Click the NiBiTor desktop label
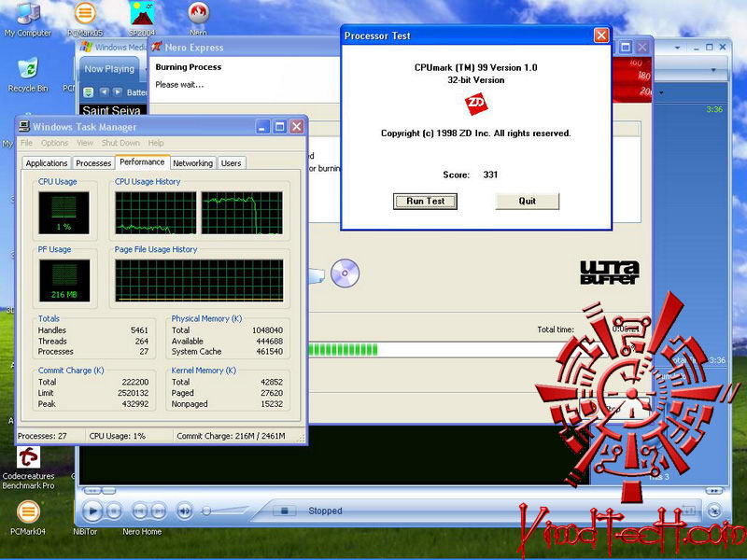Screen dimensions: 747x560 point(85,531)
